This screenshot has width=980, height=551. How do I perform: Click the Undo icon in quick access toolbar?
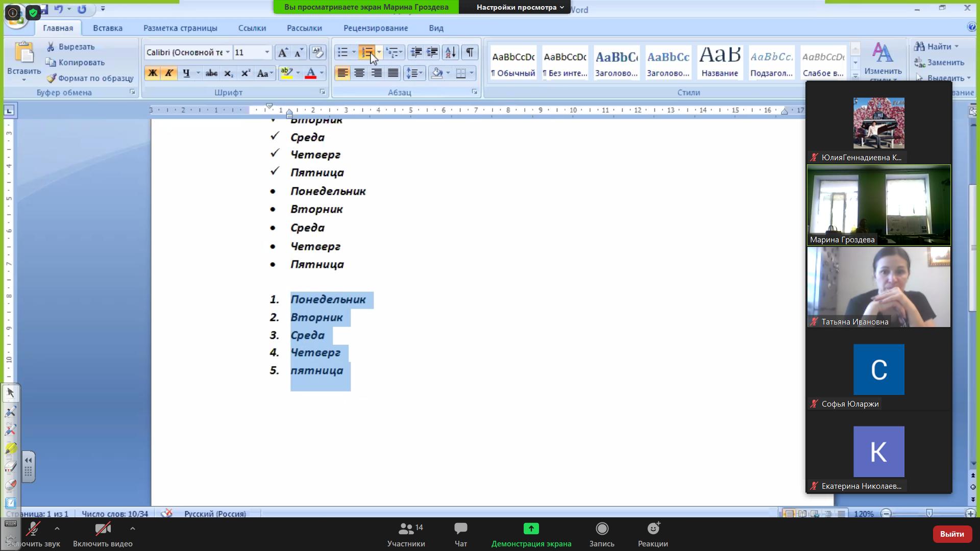pos(59,9)
